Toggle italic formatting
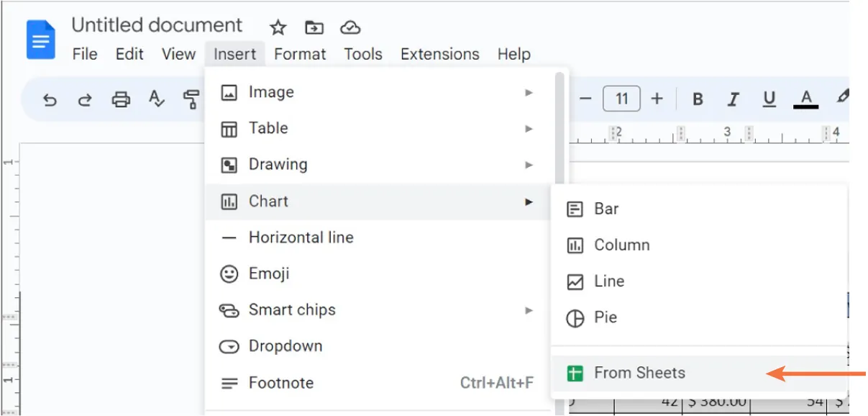Screen dimensions: 868x416 (x=732, y=99)
